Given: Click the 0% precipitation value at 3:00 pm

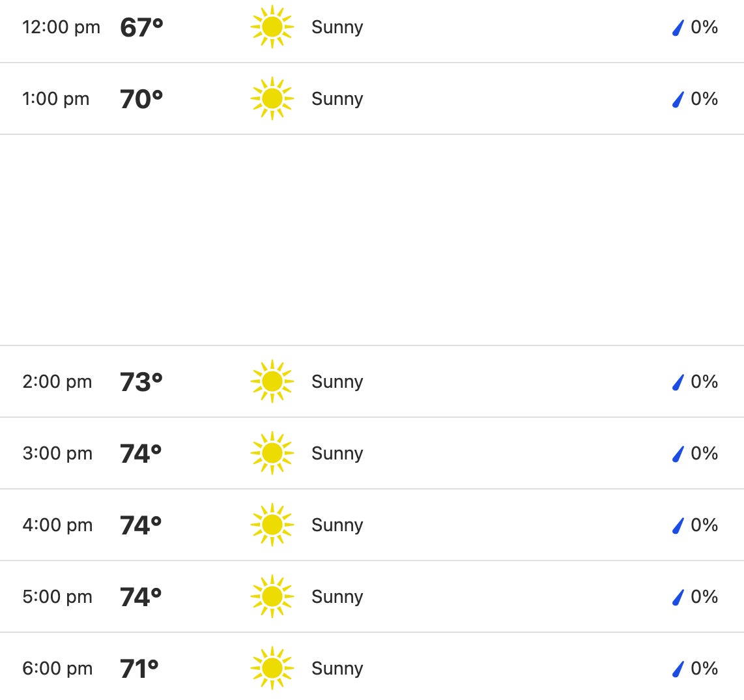Looking at the screenshot, I should [704, 454].
